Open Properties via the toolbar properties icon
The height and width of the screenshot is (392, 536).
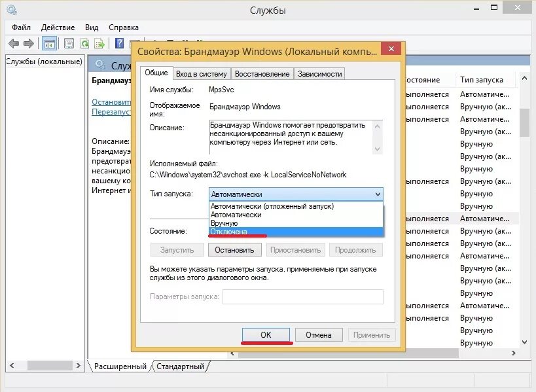coord(69,43)
